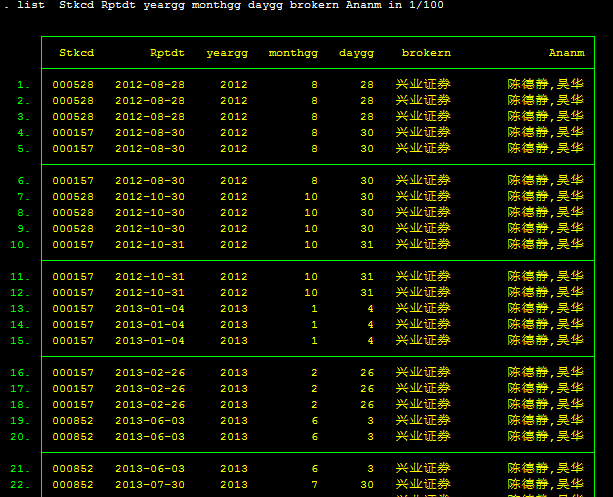Select daygg value 3 in row 20
The width and height of the screenshot is (613, 497).
click(x=370, y=438)
